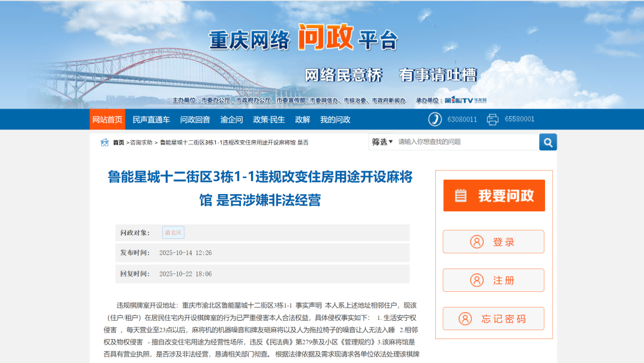
Task: Switch to the 民声直通车 tab
Action: [151, 119]
